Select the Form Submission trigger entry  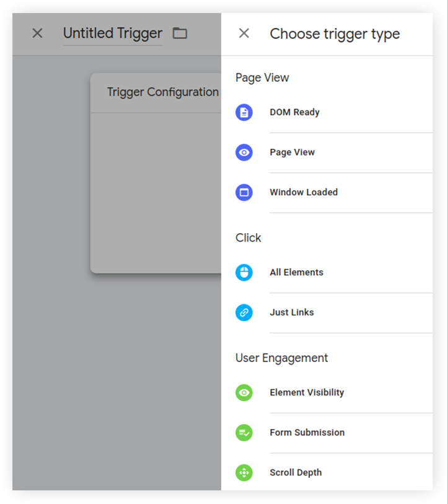[307, 433]
